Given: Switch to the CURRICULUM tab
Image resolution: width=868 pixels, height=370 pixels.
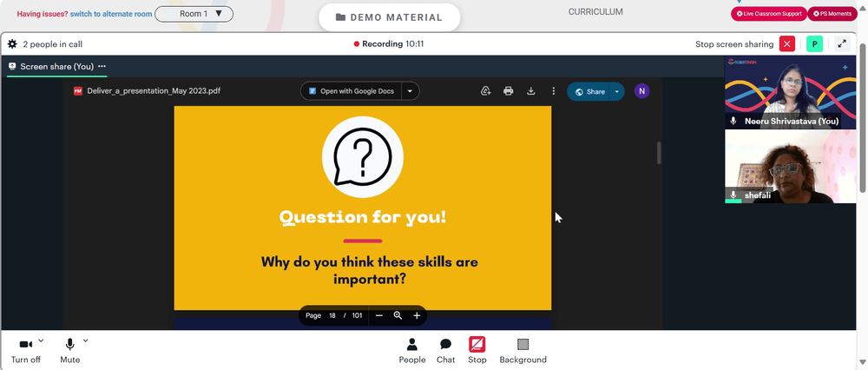Looking at the screenshot, I should [x=595, y=11].
